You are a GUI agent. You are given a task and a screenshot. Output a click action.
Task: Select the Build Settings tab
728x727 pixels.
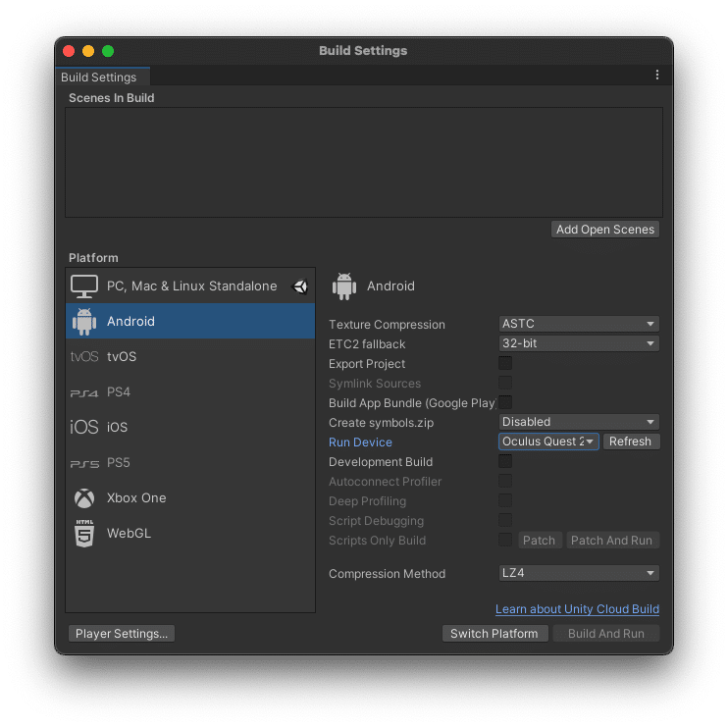pyautogui.click(x=99, y=78)
